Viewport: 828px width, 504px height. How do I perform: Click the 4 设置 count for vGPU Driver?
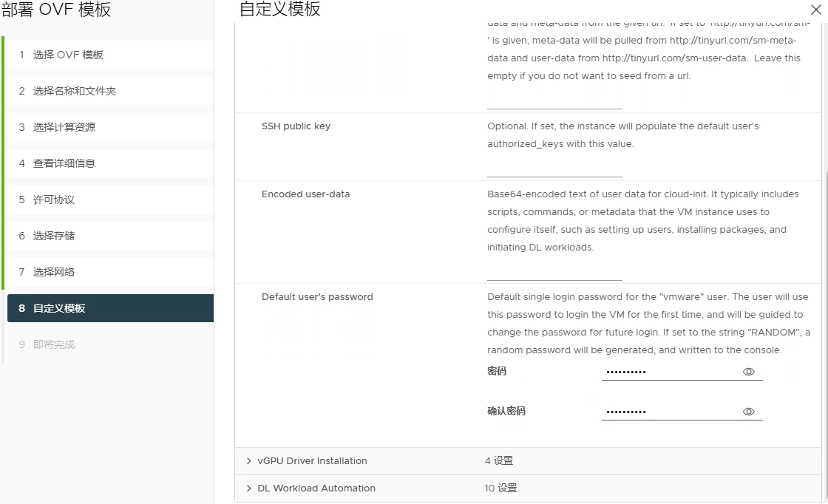[x=499, y=461]
